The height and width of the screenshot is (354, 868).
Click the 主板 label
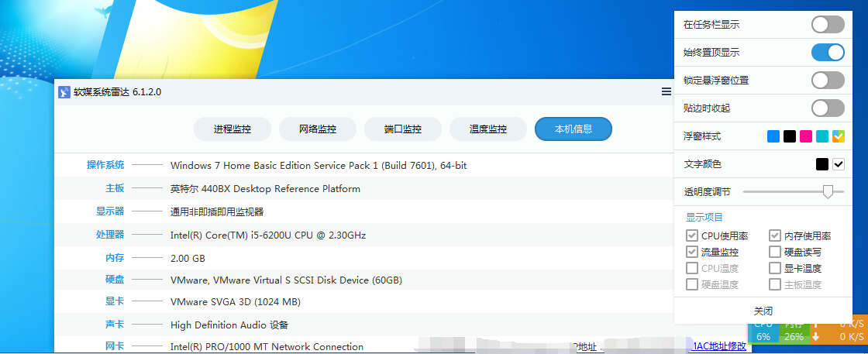pos(115,188)
